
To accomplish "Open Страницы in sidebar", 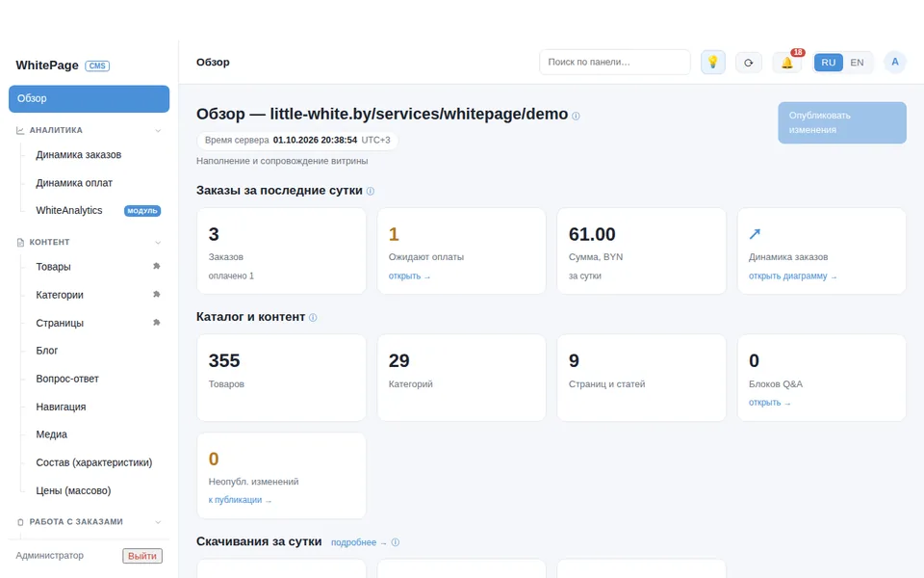I will point(60,324).
